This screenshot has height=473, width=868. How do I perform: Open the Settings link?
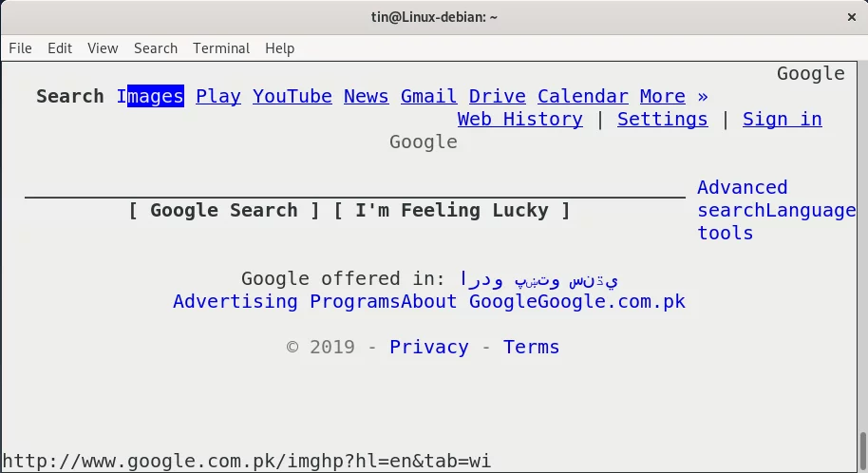tap(662, 119)
